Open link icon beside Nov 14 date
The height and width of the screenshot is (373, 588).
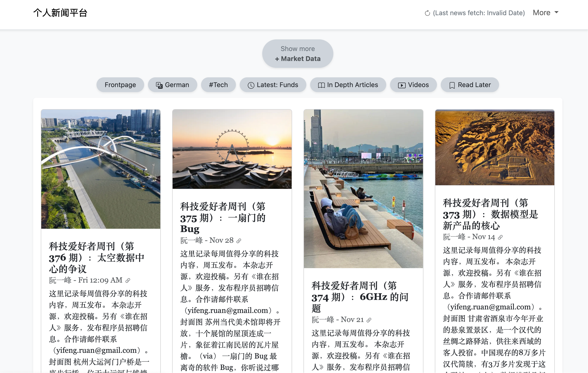tap(500, 237)
